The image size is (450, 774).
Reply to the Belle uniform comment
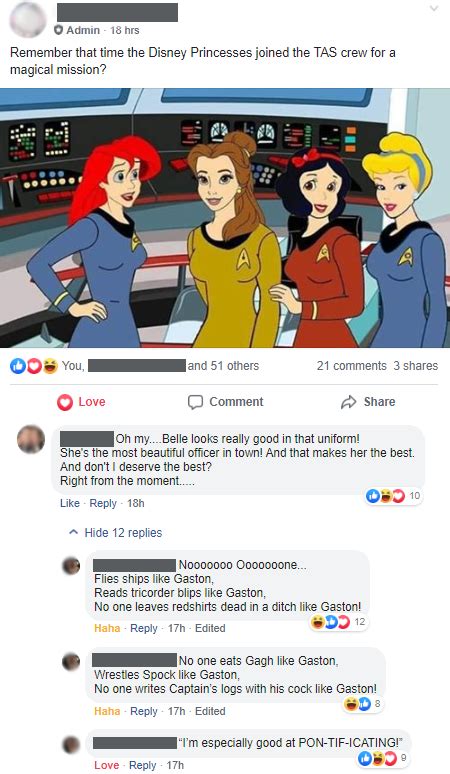[103, 503]
